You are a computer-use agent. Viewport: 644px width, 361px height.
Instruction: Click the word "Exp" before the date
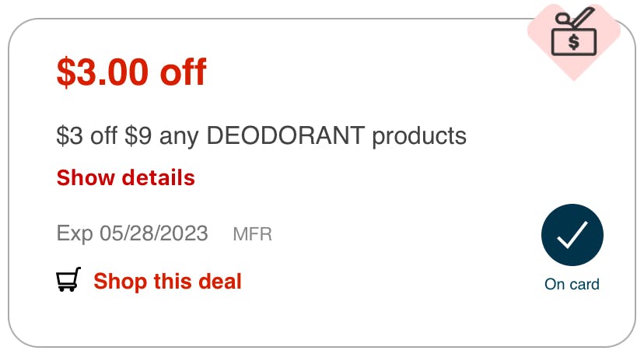[75, 233]
